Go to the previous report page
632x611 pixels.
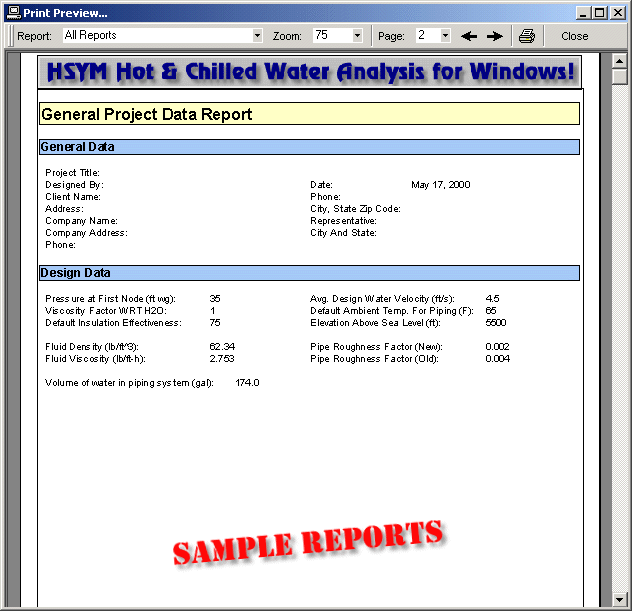click(468, 36)
